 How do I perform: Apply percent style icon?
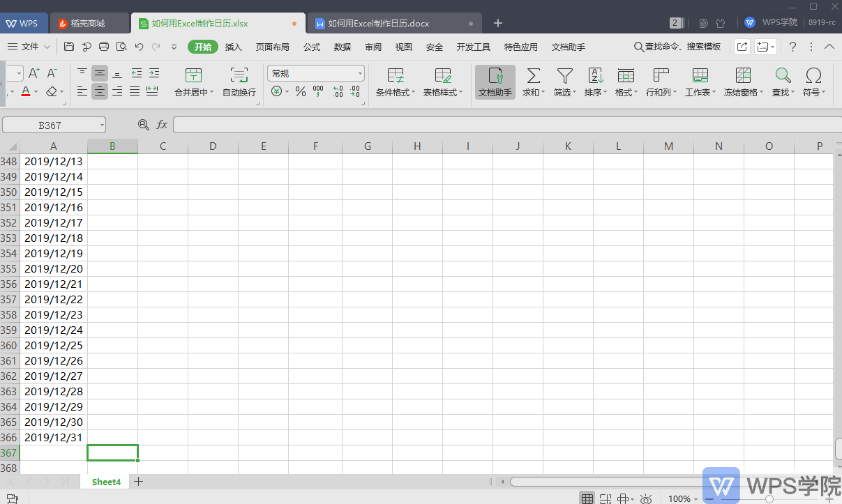click(301, 91)
